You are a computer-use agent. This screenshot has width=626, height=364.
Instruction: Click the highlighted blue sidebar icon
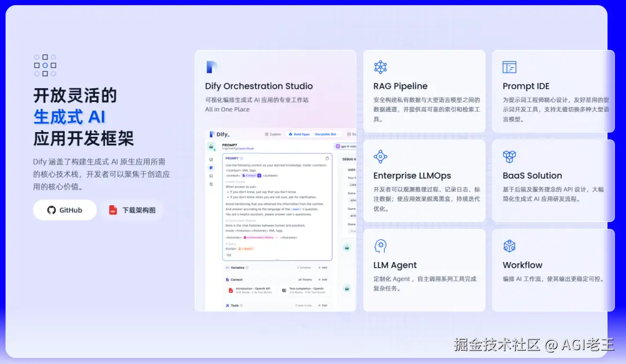click(x=211, y=168)
